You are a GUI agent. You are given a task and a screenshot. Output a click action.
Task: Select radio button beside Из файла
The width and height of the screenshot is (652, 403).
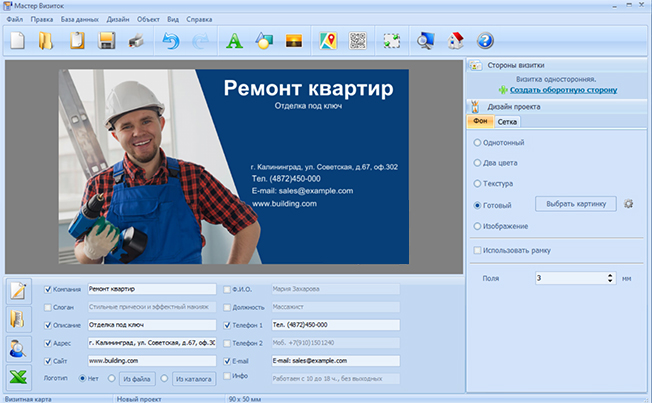click(111, 378)
